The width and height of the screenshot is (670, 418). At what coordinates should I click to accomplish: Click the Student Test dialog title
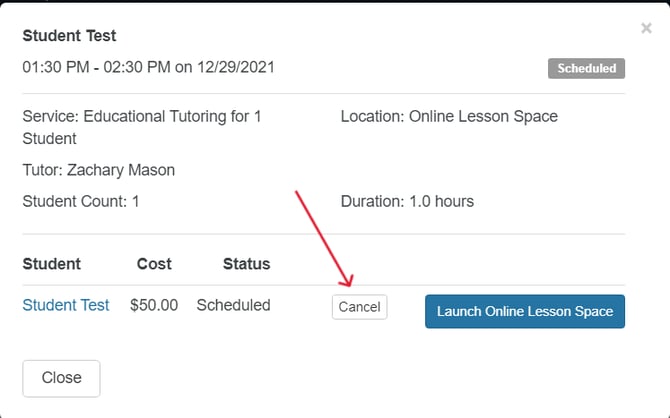[69, 36]
